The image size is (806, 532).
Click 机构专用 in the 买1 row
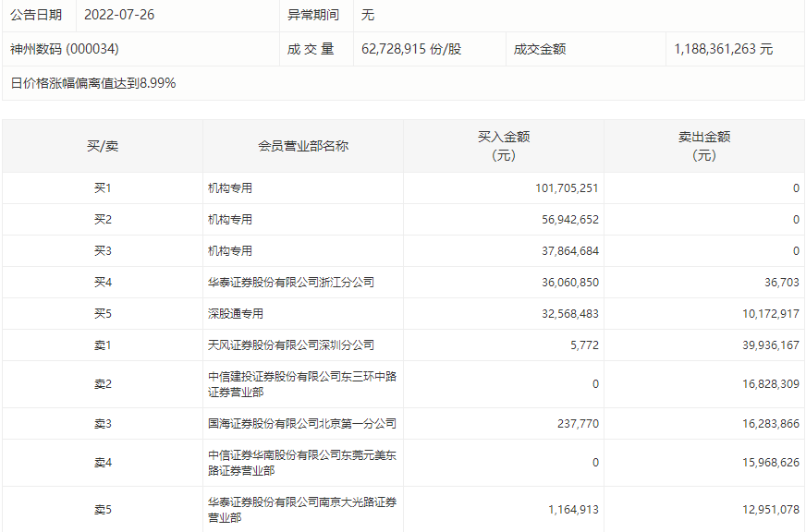230,188
